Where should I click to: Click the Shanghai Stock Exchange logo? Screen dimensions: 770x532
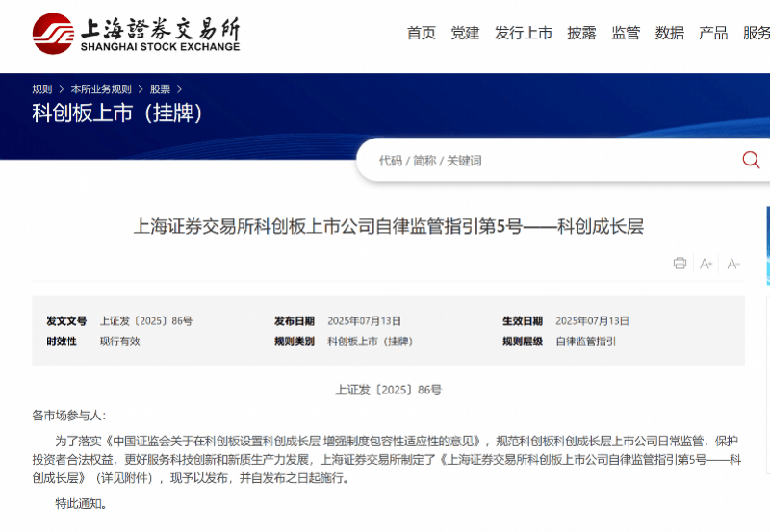(x=135, y=34)
